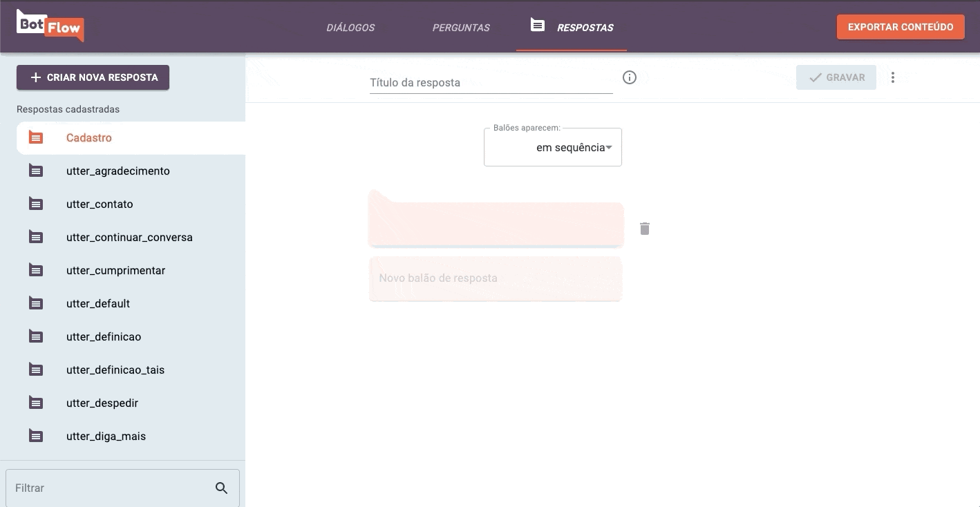This screenshot has height=507, width=980.
Task: Switch to the Diálogos tab
Action: 350,28
